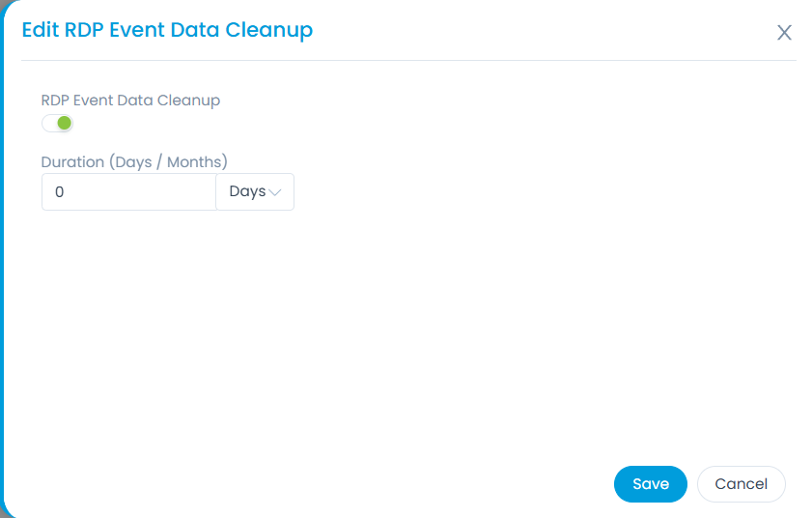
Task: Dismiss the dialog using the X
Action: (784, 33)
